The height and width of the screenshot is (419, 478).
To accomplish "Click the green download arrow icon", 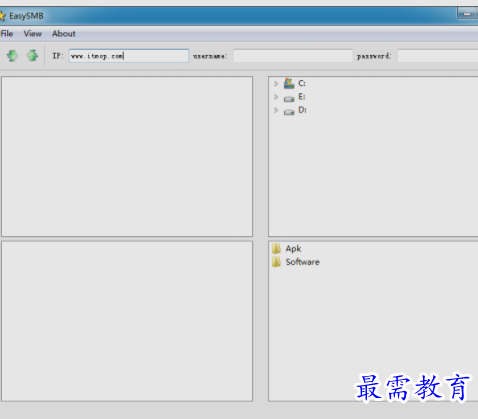I will [x=12, y=56].
